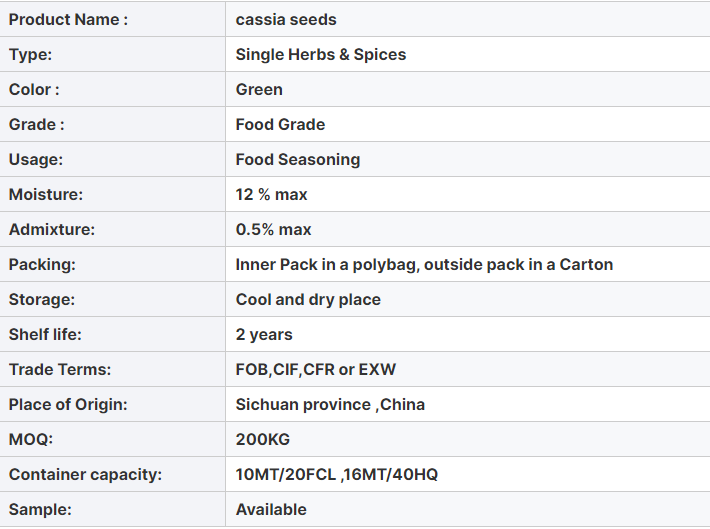Select the 'Shelf life:' label cell
The width and height of the screenshot is (710, 529).
click(x=112, y=334)
